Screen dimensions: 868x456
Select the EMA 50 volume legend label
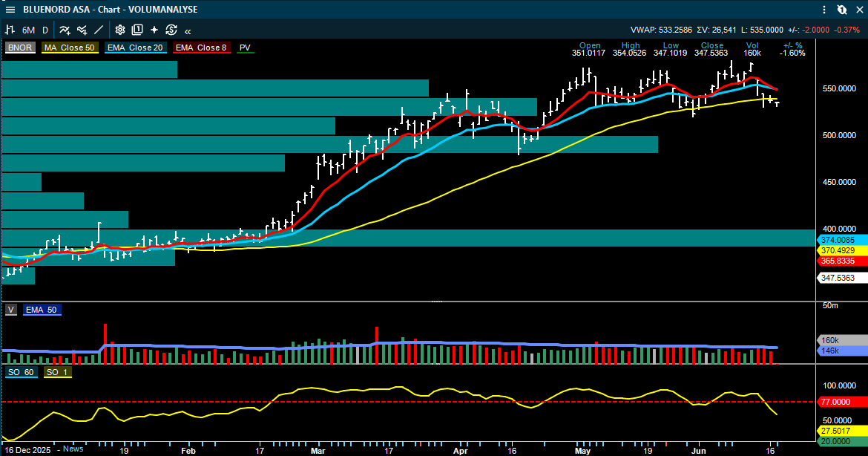click(x=42, y=310)
